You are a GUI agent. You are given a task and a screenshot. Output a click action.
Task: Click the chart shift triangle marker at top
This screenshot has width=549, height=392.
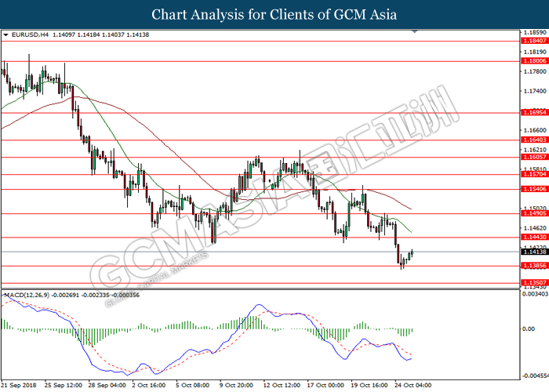[415, 31]
